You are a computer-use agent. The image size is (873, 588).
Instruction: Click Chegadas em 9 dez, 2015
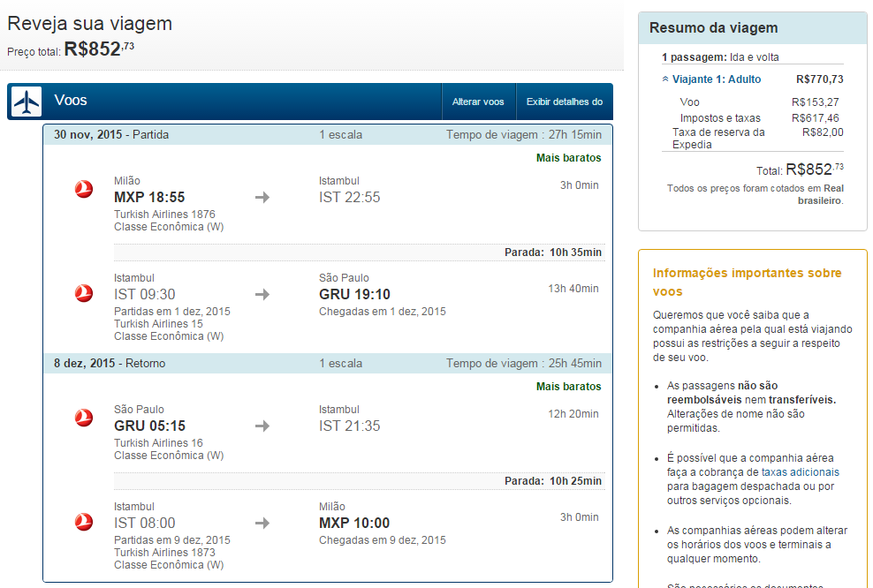pyautogui.click(x=383, y=540)
